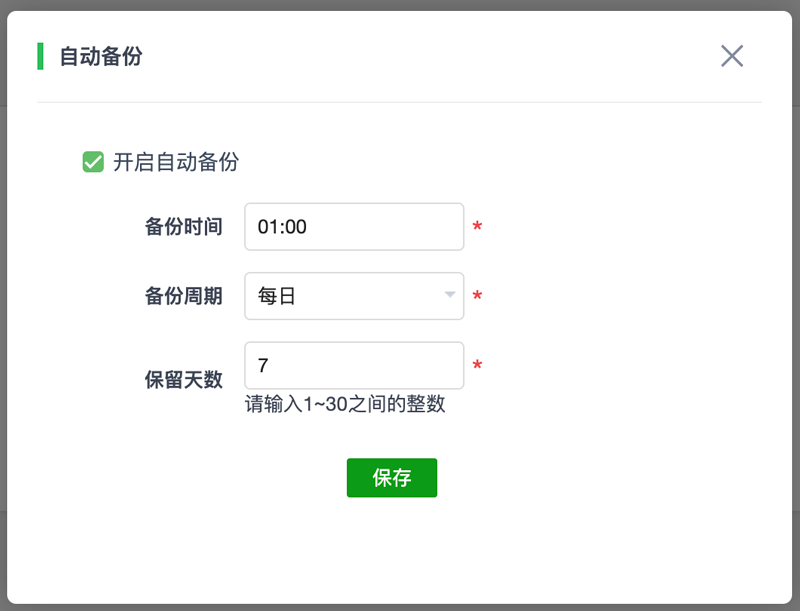Focus the 保留天数 input field

(354, 366)
